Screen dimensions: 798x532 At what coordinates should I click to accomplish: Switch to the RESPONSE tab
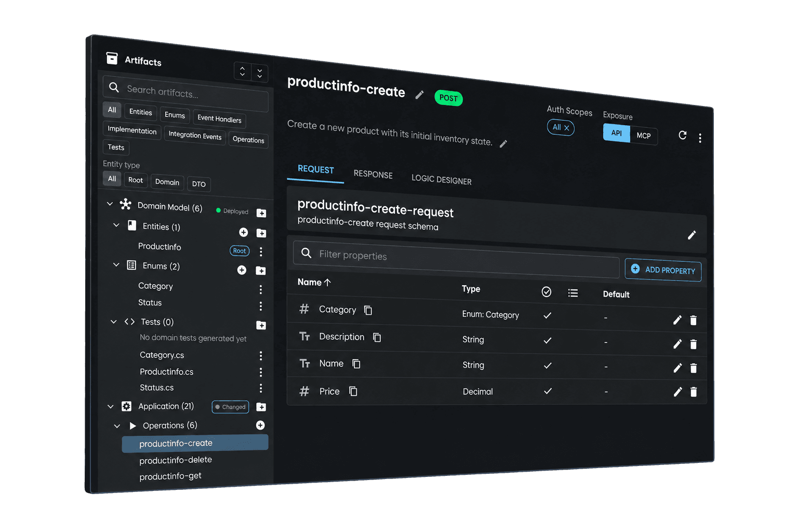[373, 174]
